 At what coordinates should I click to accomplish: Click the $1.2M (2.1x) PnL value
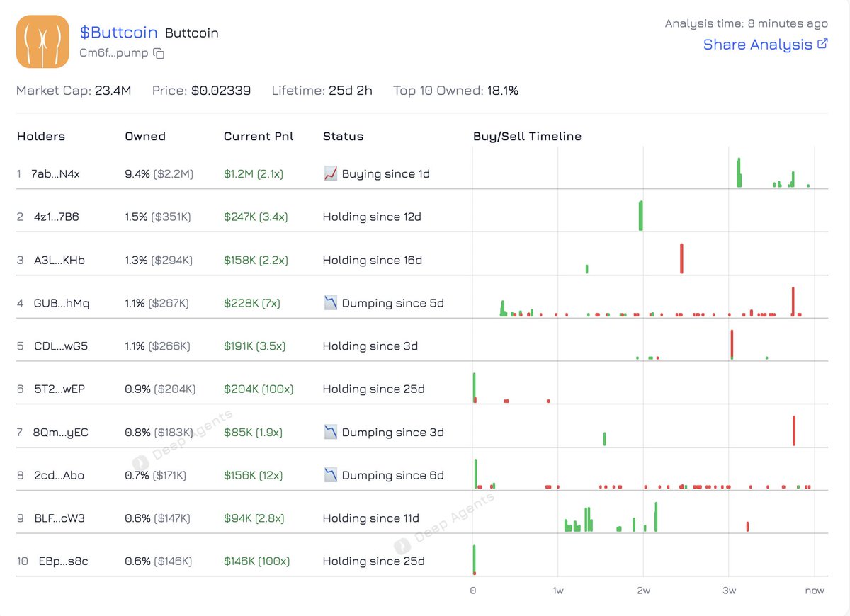(254, 174)
